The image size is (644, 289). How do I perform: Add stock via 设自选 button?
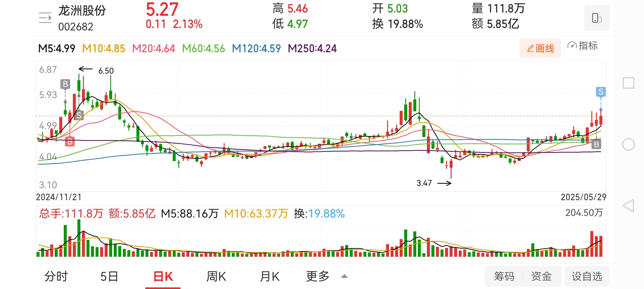(587, 276)
